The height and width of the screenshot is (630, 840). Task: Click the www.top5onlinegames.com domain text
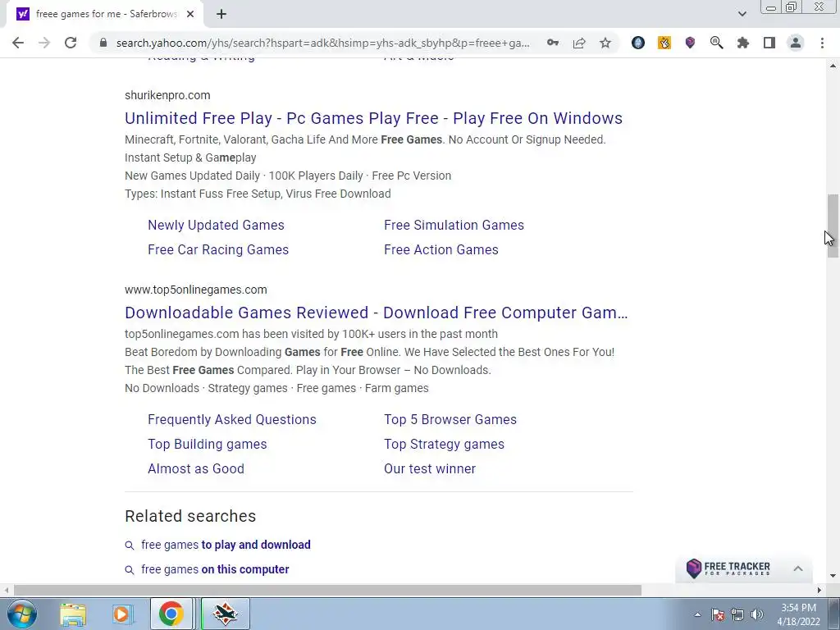[x=195, y=290]
